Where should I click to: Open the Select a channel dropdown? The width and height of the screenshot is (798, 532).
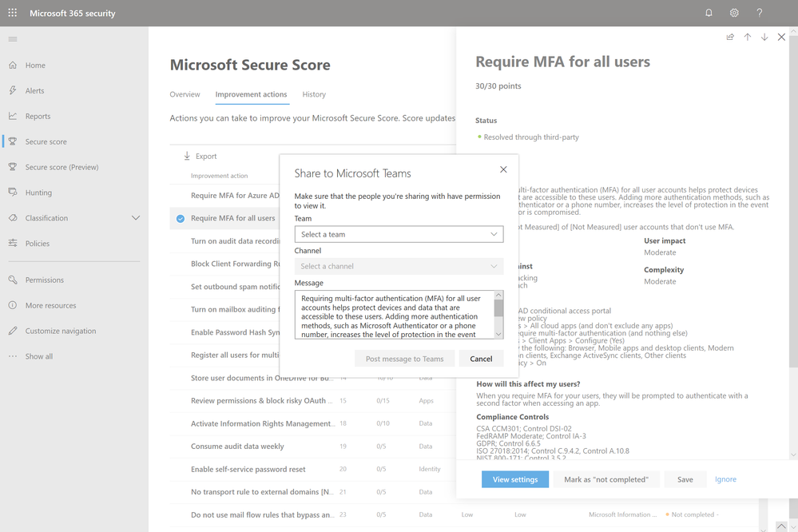point(399,266)
